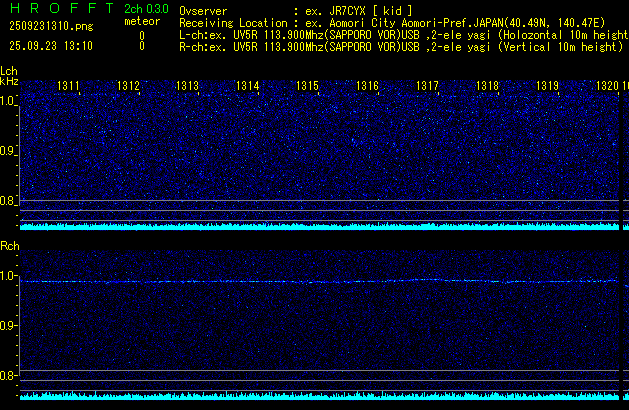The image size is (629, 410).
Task: Click the R-ch antenna description line
Action: click(x=400, y=46)
